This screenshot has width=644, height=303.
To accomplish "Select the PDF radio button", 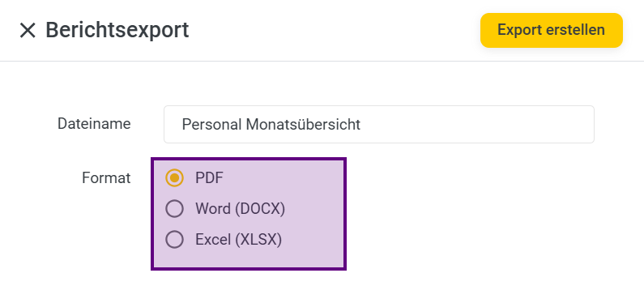I will pos(174,177).
